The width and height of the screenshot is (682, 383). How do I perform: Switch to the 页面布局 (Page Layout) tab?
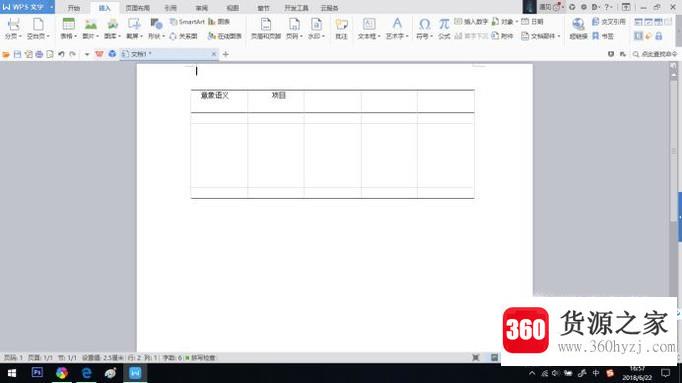tap(137, 8)
